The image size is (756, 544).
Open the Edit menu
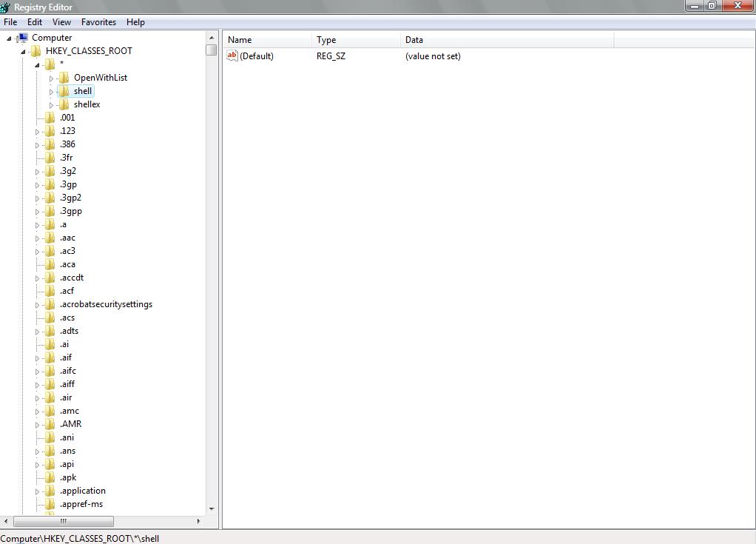point(34,22)
